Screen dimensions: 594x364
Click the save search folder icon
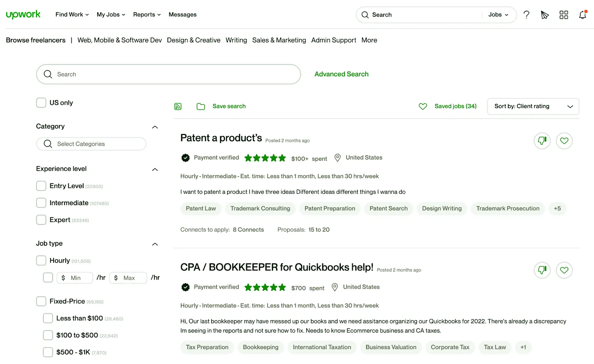200,106
